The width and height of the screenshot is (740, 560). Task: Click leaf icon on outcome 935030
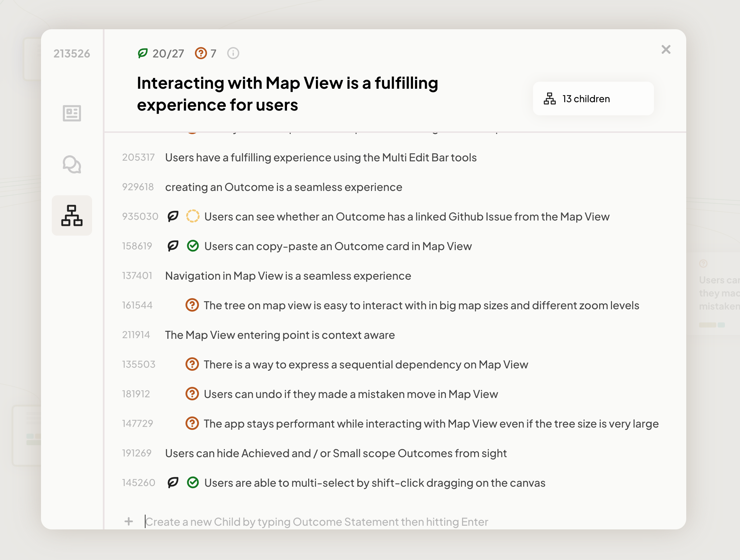coord(173,216)
